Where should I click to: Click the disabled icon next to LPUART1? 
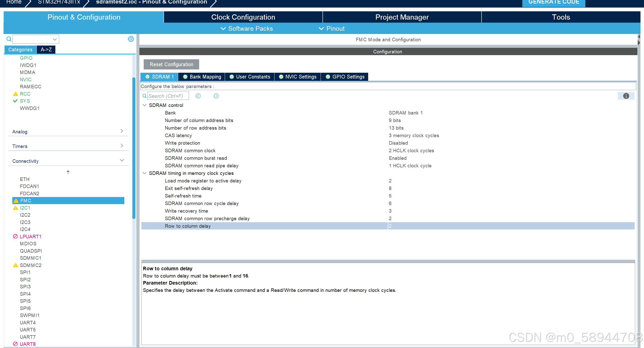click(x=15, y=237)
